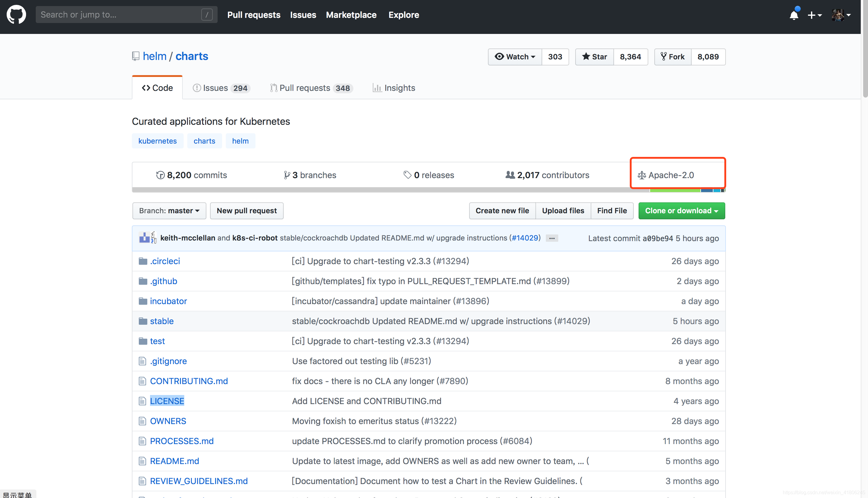This screenshot has width=868, height=498.
Task: Switch to the Code tab
Action: tap(157, 88)
